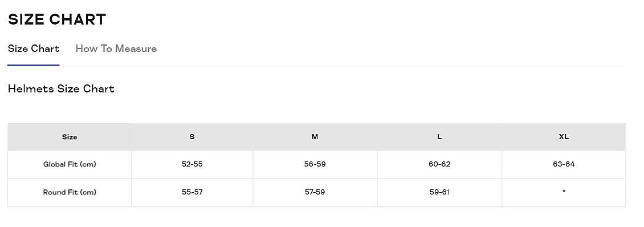Click the Global Fit (cm) row label

[x=70, y=164]
